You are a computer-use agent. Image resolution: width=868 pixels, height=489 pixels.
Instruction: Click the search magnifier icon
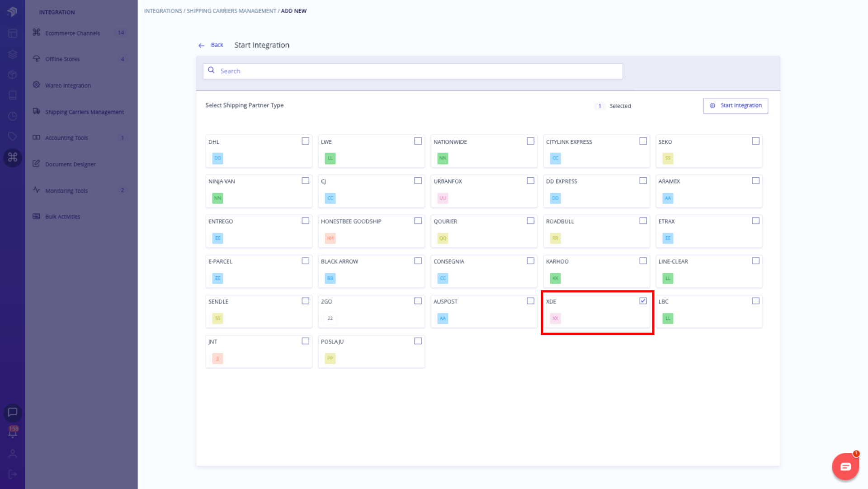(x=211, y=70)
